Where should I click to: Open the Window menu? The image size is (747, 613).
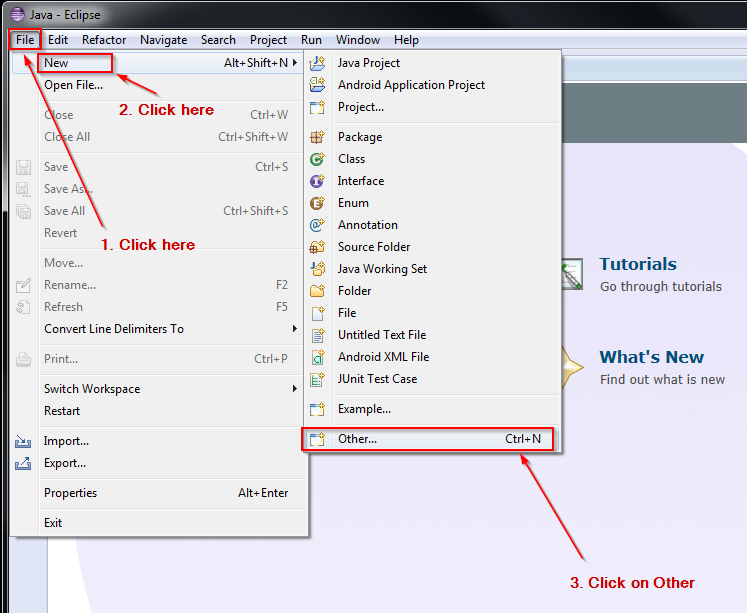point(358,40)
